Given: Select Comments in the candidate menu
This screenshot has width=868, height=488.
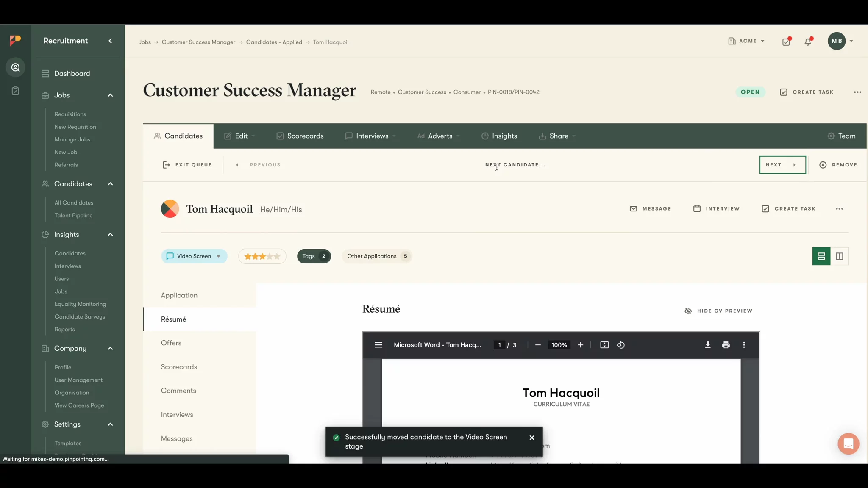Looking at the screenshot, I should 178,391.
